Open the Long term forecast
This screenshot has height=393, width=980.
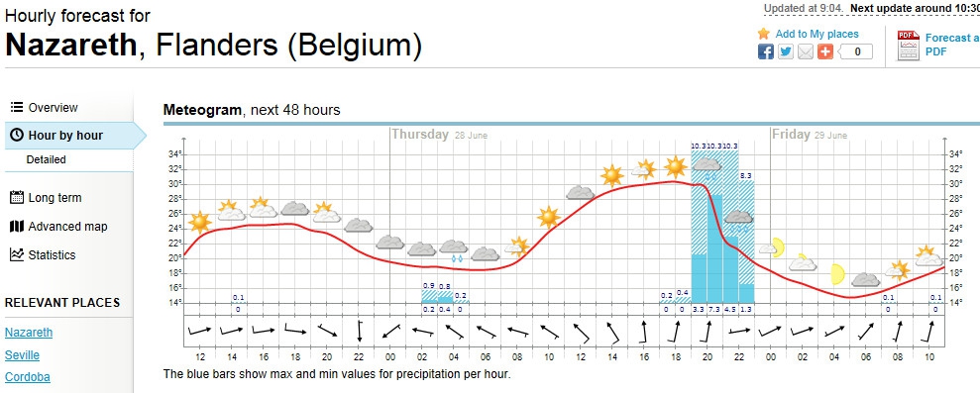click(x=55, y=198)
